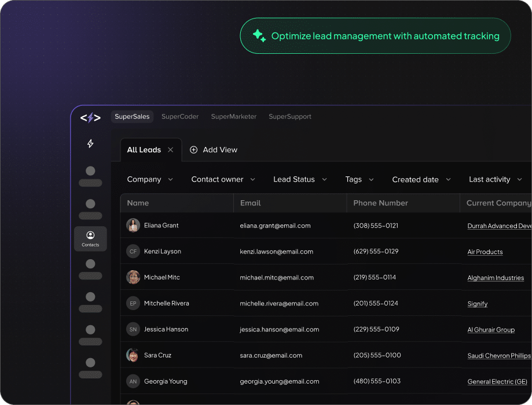Click email sara.cruz@email.com
The image size is (532, 405).
coord(271,355)
